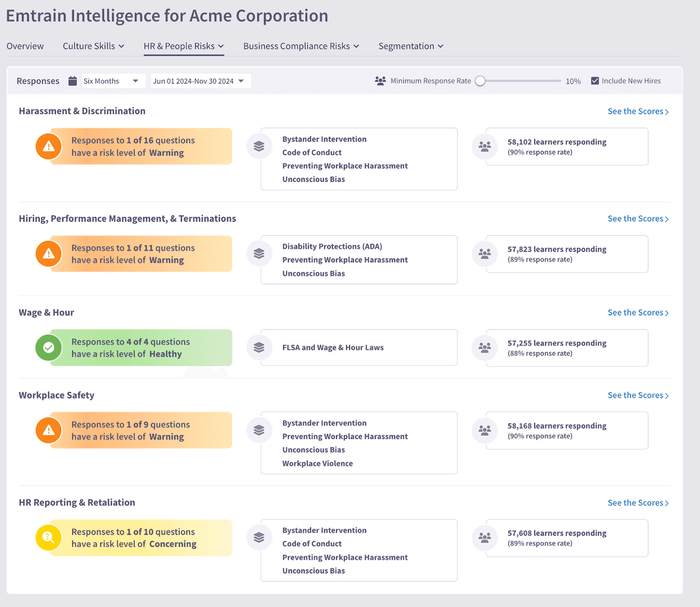Expand the Culture Skills menu

coord(93,46)
